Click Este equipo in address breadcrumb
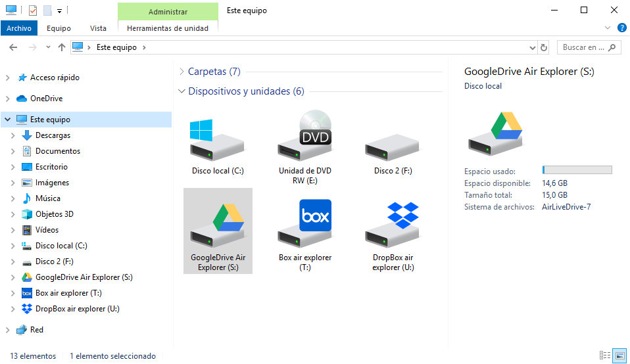Screen dimensions: 630x364 116,47
